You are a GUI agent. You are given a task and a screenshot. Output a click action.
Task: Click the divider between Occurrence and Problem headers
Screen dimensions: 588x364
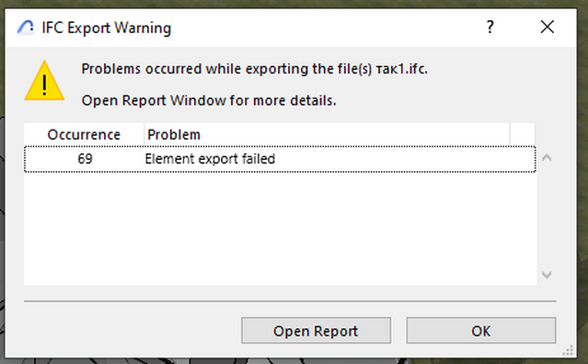[x=144, y=134]
